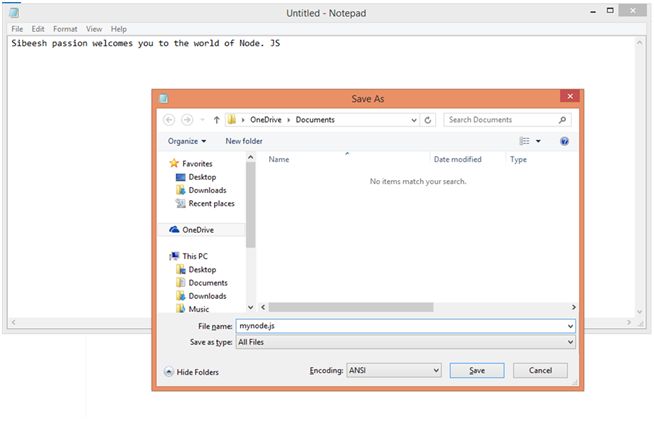This screenshot has height=421, width=654.
Task: Open the Save as type combo box
Action: (x=405, y=342)
